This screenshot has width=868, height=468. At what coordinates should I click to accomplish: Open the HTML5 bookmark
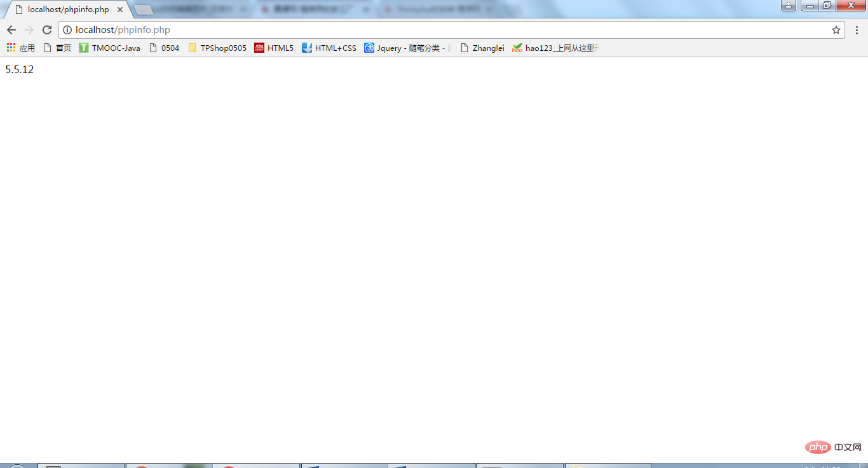point(274,48)
